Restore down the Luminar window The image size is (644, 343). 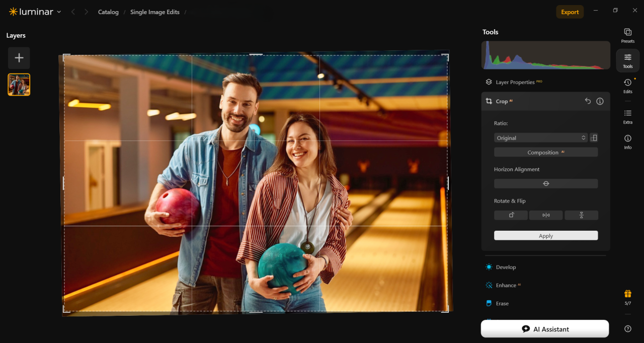(615, 11)
